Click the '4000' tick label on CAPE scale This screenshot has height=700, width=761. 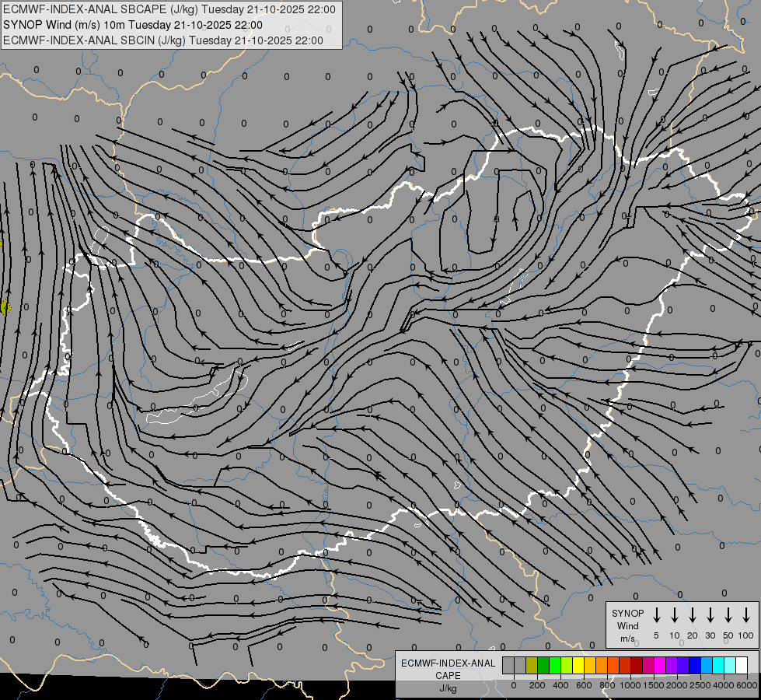tap(724, 685)
